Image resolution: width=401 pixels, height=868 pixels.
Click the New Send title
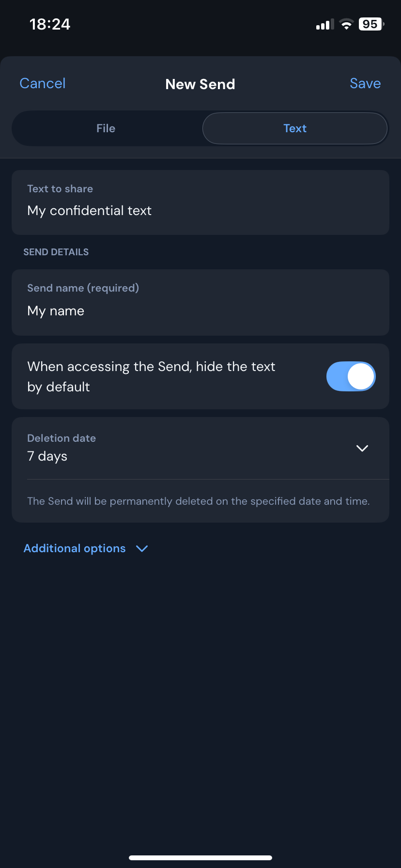click(x=200, y=84)
